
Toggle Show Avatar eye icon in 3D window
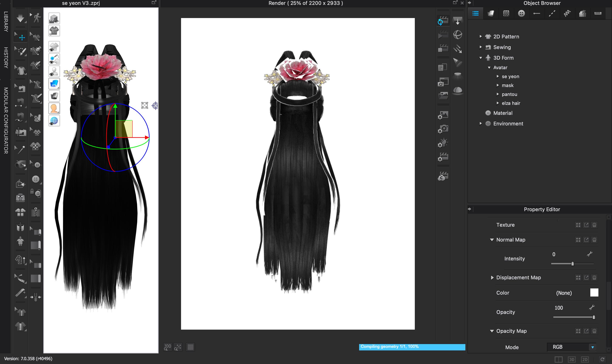point(54,71)
